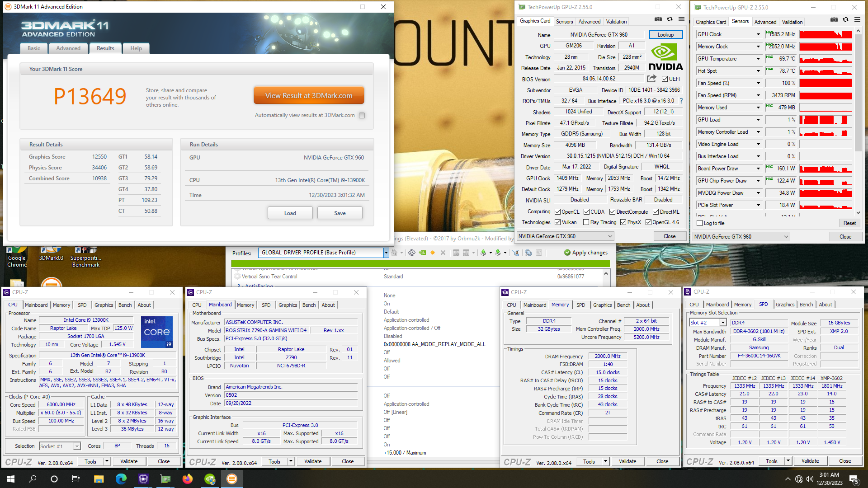
Task: Open Memory tab in CPU-Z Mainboard window
Action: click(245, 305)
